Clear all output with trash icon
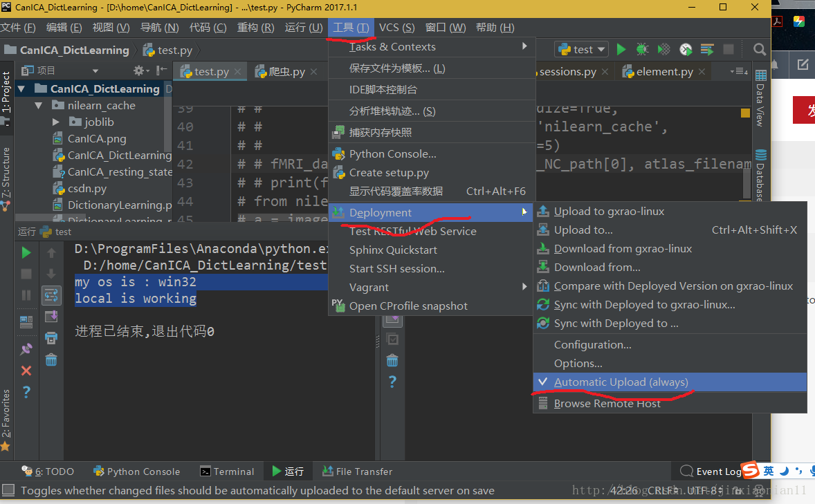This screenshot has width=815, height=504. tap(51, 360)
